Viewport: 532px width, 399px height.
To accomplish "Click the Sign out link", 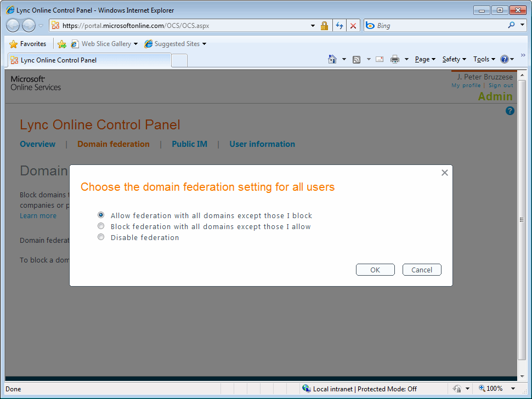I will 501,86.
